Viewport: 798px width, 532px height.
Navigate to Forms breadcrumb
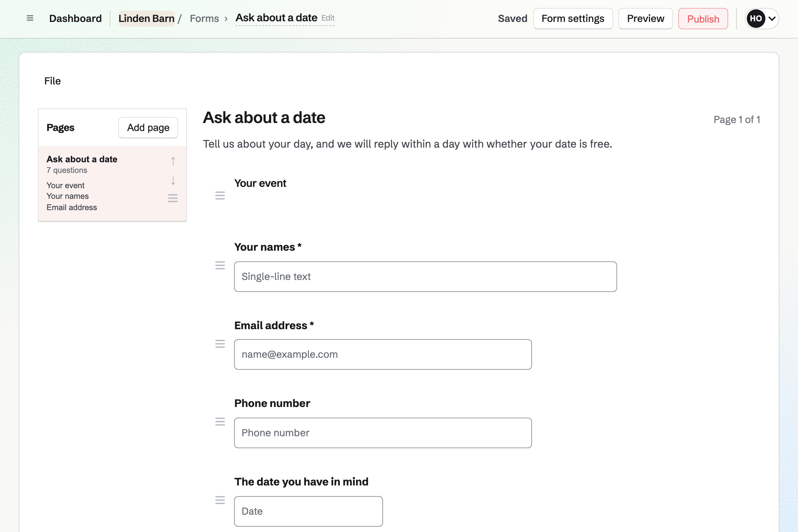click(x=204, y=18)
